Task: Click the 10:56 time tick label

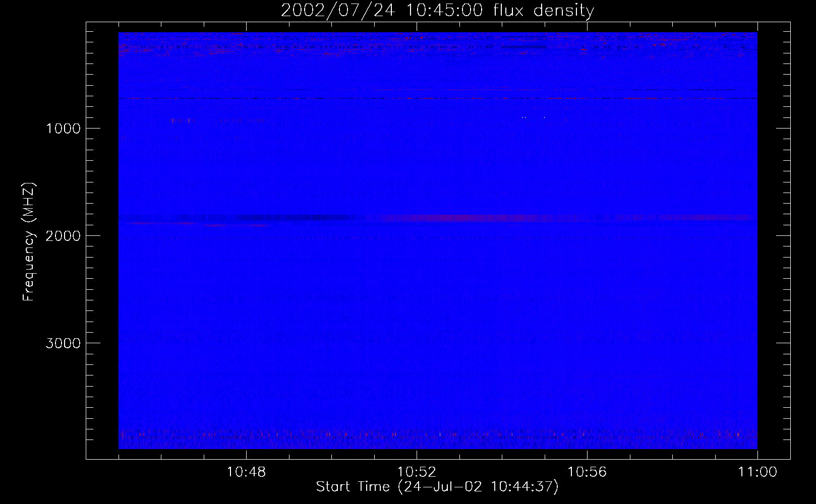Action: tap(587, 472)
